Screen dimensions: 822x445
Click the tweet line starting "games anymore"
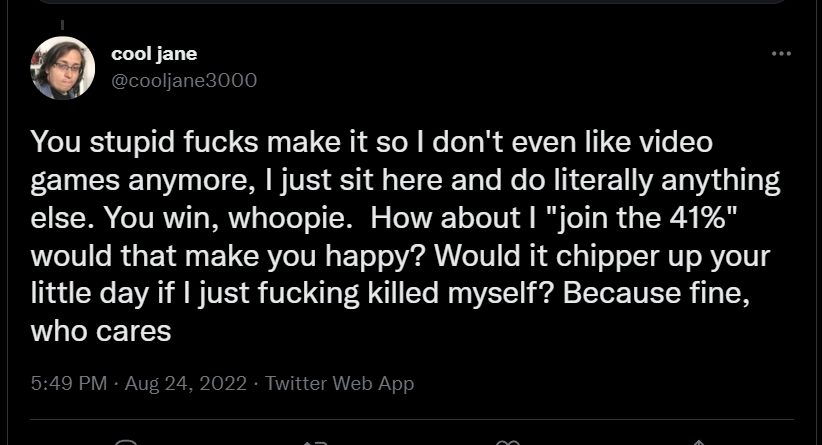point(405,180)
